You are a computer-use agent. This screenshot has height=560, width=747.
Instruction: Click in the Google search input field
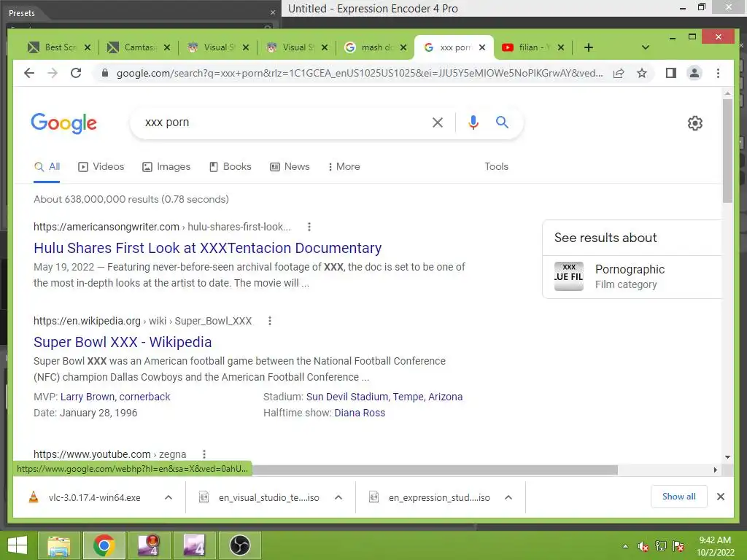[281, 122]
